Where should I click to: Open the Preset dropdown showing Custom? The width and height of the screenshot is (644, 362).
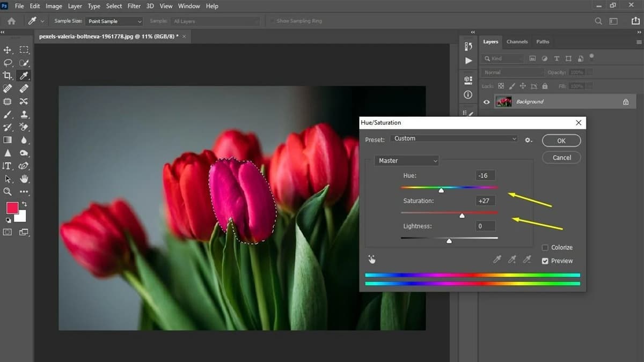click(x=453, y=138)
